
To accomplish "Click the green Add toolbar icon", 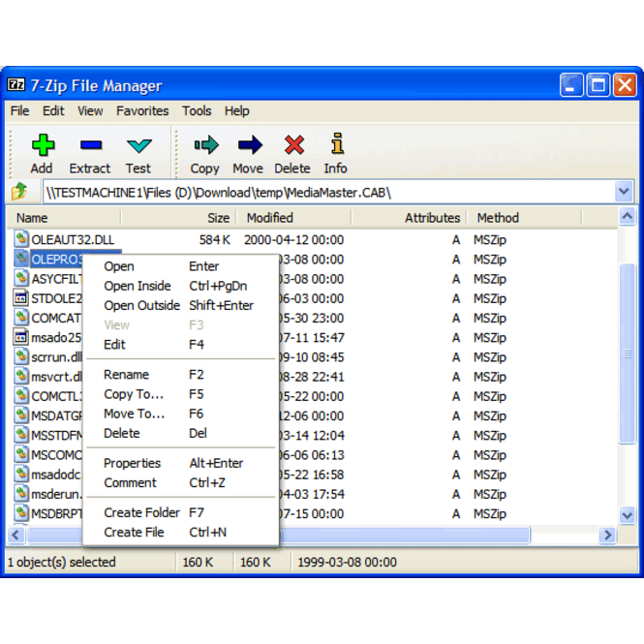I will point(42,146).
